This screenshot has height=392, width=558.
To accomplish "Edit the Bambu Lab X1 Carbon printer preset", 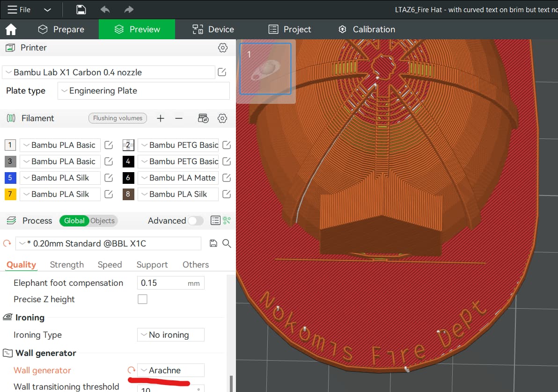I will click(222, 72).
